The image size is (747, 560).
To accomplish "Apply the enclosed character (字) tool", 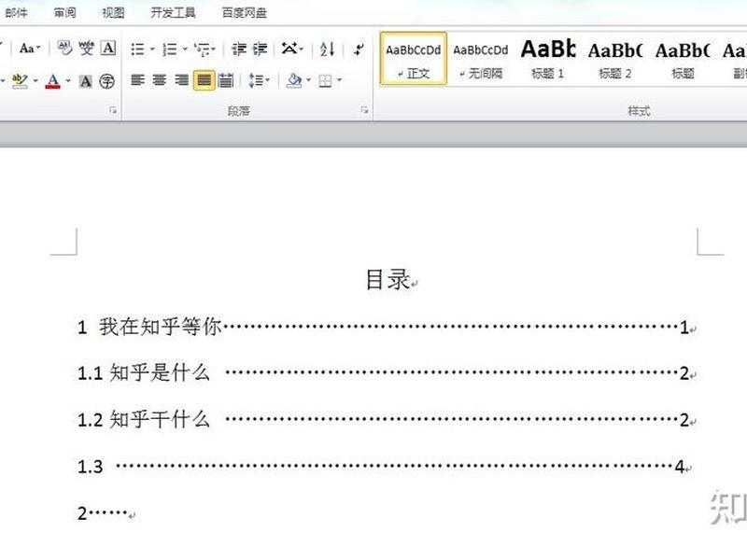I will [x=107, y=81].
